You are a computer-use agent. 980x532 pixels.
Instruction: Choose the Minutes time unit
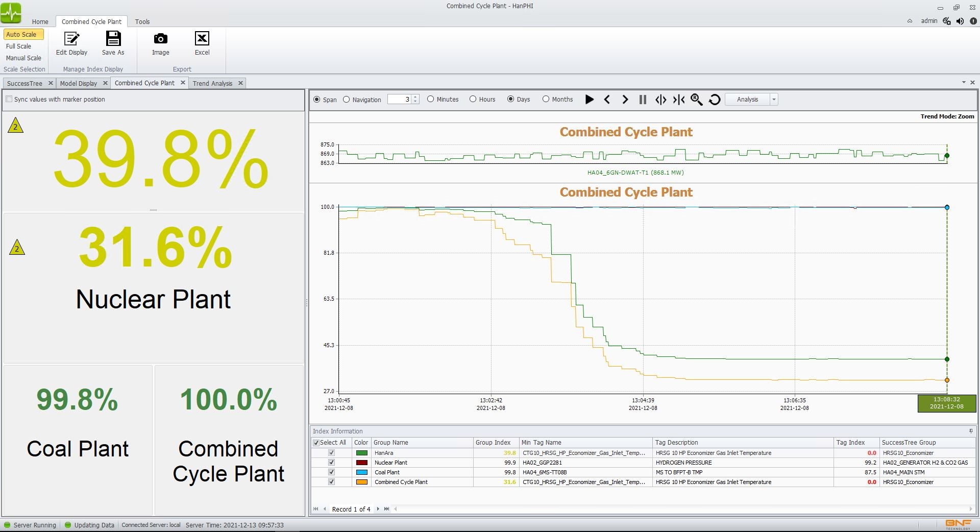tap(430, 99)
